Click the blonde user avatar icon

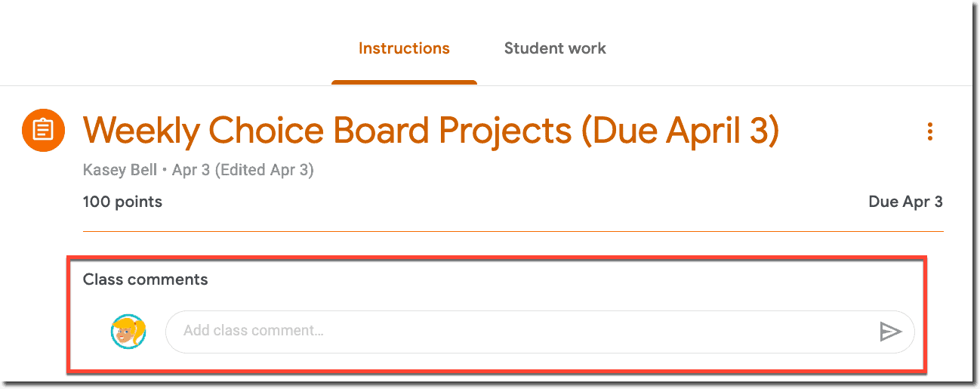128,332
